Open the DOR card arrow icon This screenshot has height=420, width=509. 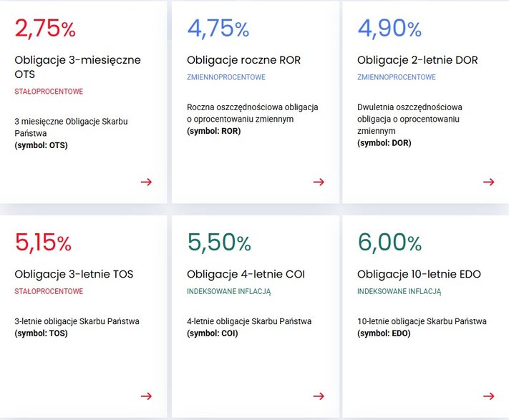point(489,182)
